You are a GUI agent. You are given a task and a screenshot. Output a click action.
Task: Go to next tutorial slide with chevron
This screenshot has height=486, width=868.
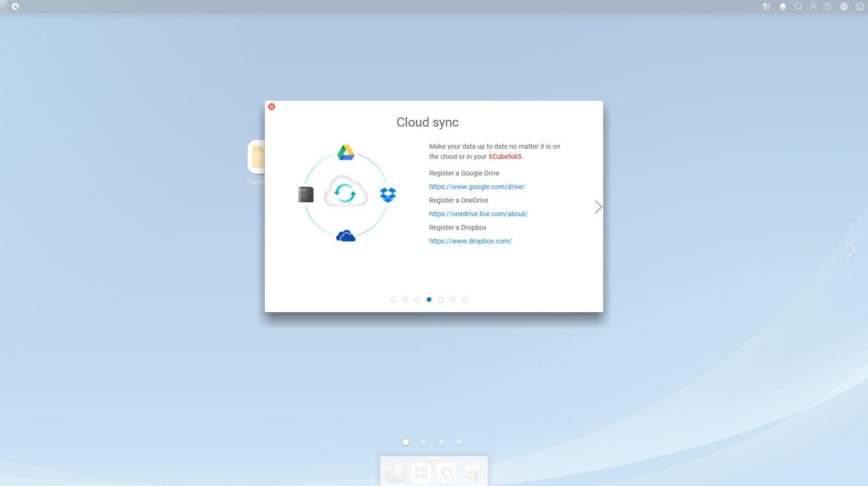click(598, 207)
